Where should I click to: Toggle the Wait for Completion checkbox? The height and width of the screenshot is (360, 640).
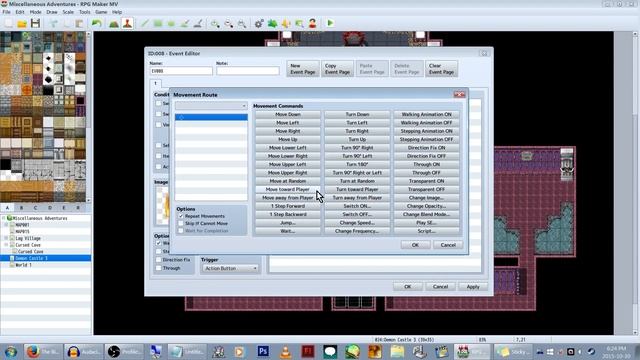(181, 231)
